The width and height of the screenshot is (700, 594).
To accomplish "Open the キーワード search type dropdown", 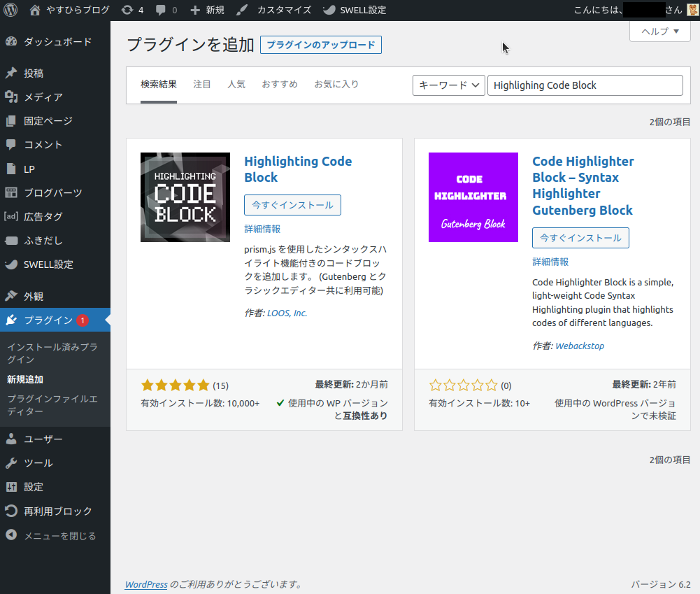I will point(449,85).
